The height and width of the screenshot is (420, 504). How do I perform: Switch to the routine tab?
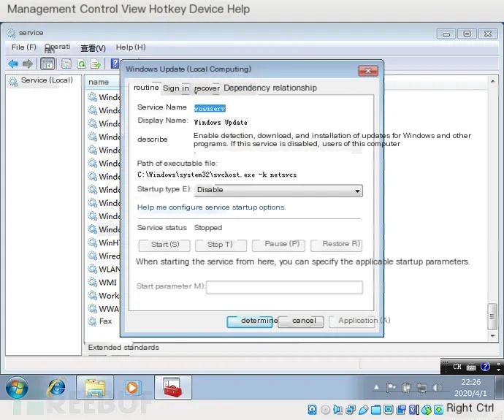click(x=146, y=88)
